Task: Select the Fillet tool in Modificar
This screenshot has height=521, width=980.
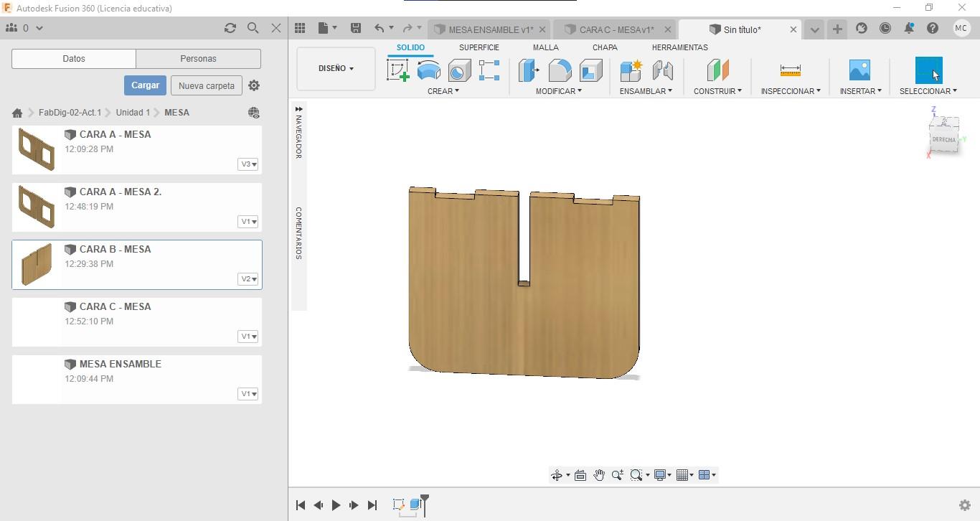Action: (560, 70)
